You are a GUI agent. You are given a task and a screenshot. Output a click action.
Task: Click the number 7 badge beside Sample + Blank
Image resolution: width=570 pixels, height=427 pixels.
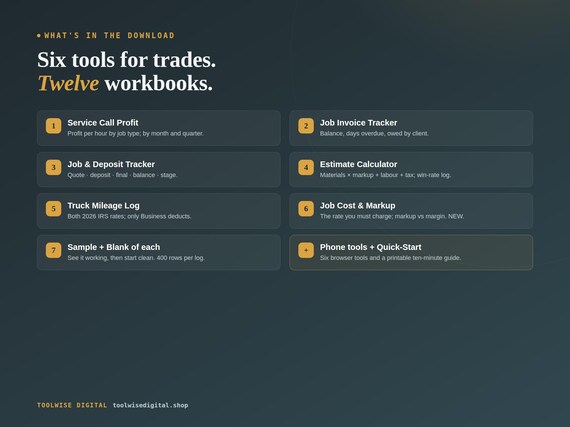tap(53, 250)
